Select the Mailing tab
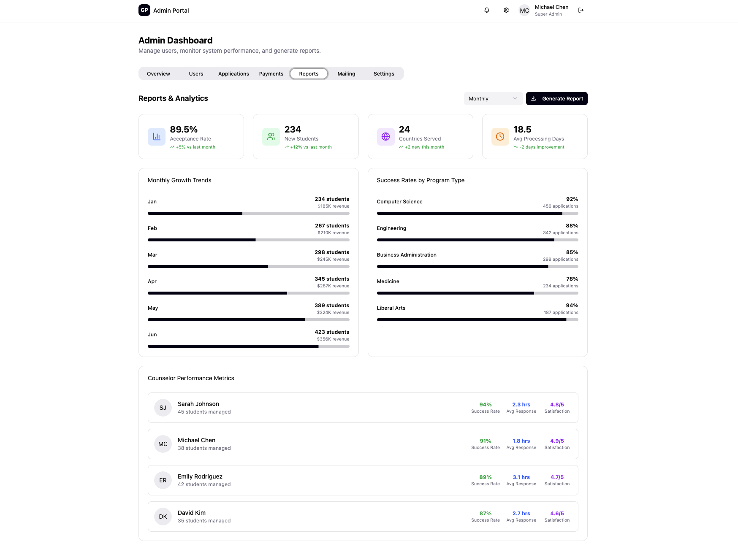 pyautogui.click(x=346, y=74)
